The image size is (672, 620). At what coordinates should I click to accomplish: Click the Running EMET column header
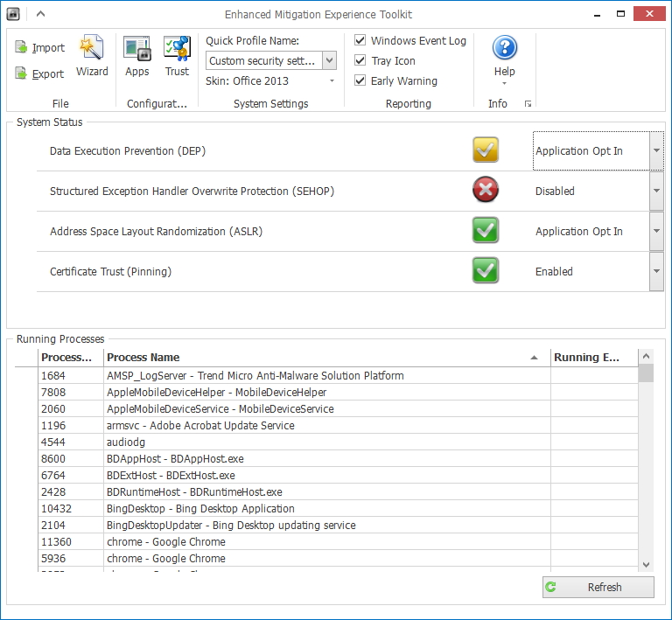pyautogui.click(x=594, y=357)
